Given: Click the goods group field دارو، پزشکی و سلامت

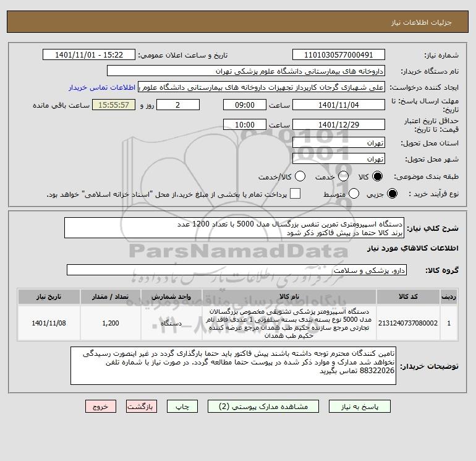Looking at the screenshot, I should (x=237, y=270).
